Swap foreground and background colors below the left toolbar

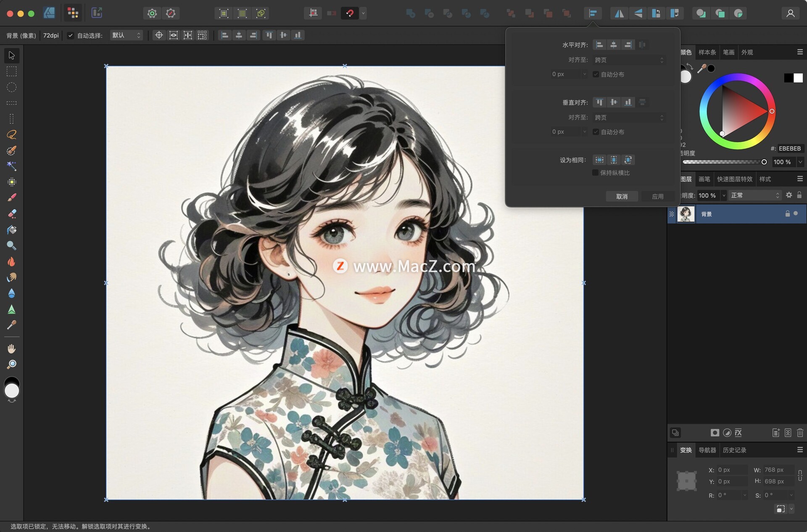[12, 401]
